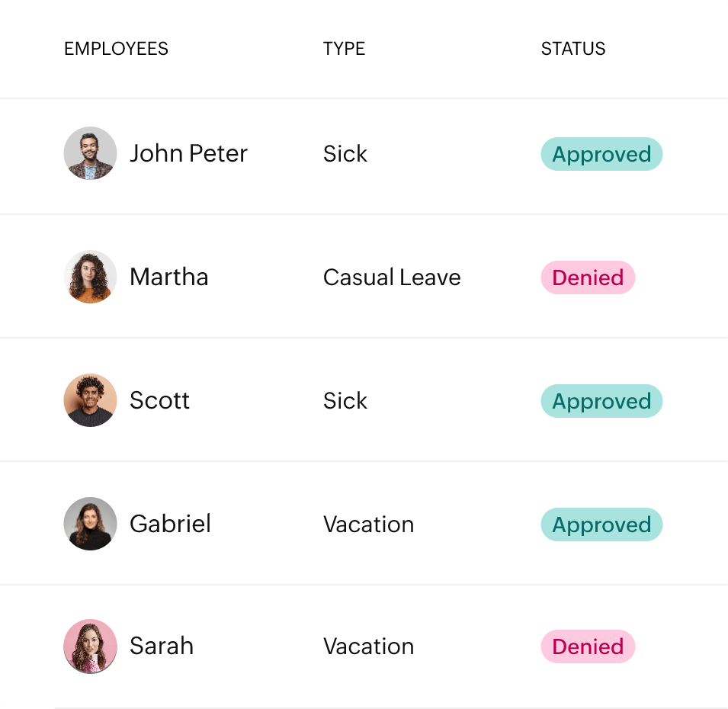Sort by the TYPE column header
The width and height of the screenshot is (728, 709).
344,49
